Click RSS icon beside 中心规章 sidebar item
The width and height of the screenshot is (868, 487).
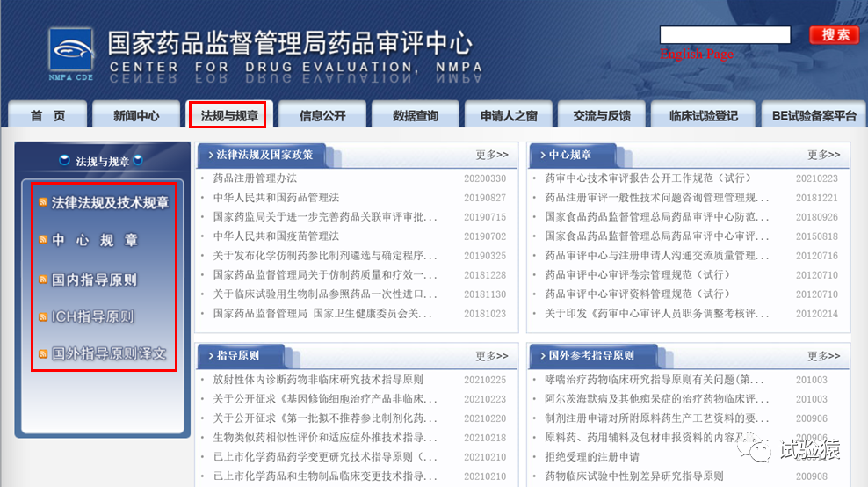[43, 240]
